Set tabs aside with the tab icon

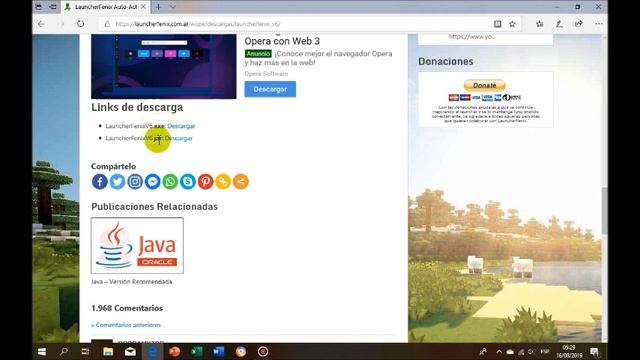[53, 7]
